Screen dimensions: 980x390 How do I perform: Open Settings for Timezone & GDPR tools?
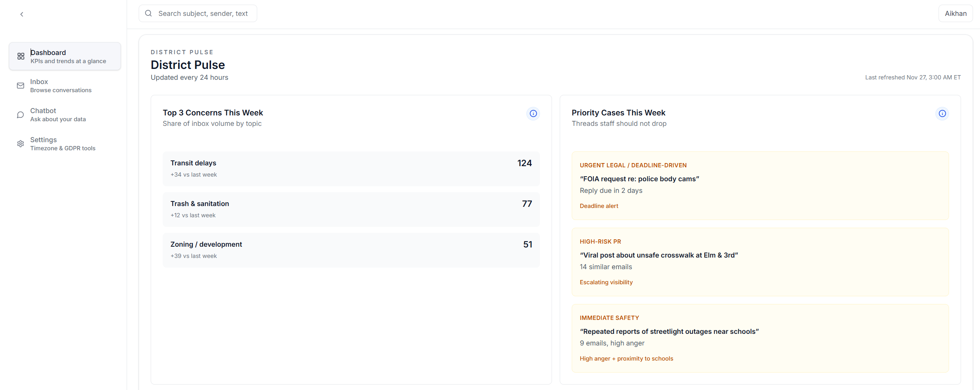(x=63, y=144)
